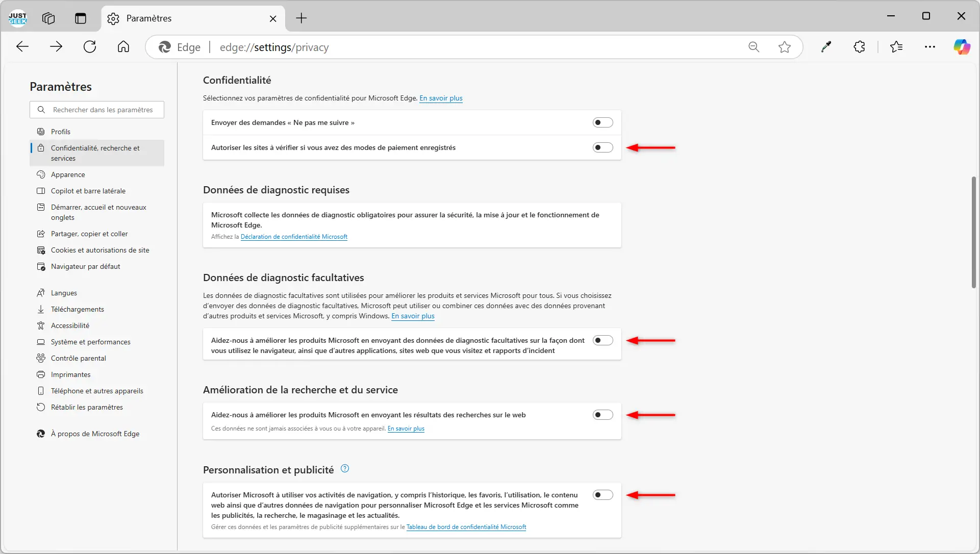Click the color picker eyedropper icon

[826, 47]
